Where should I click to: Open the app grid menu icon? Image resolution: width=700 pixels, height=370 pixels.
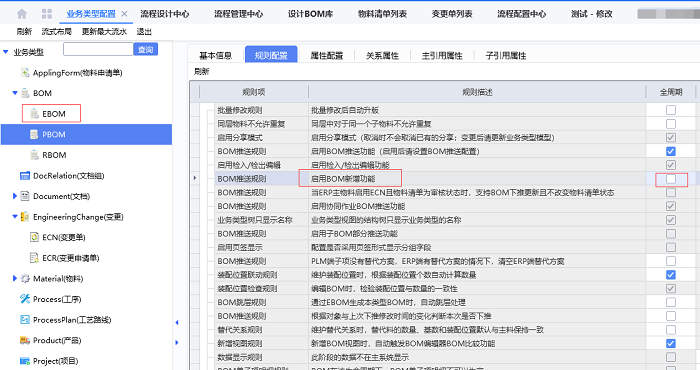(x=47, y=14)
